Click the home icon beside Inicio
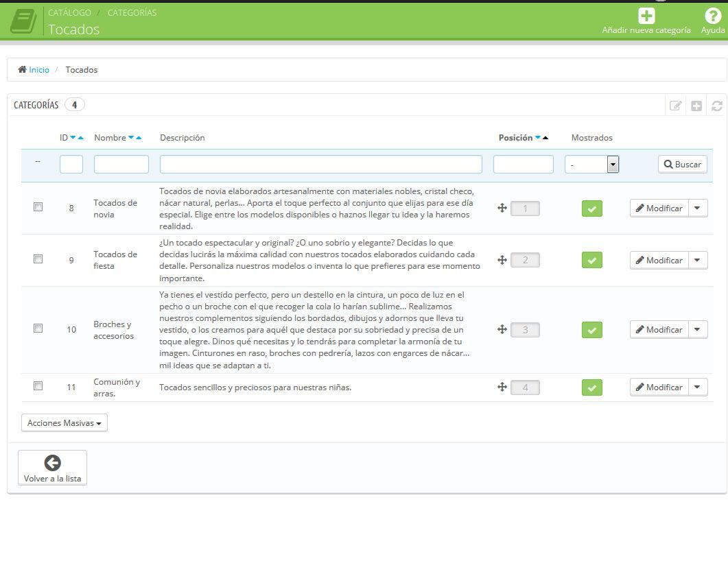 point(22,69)
